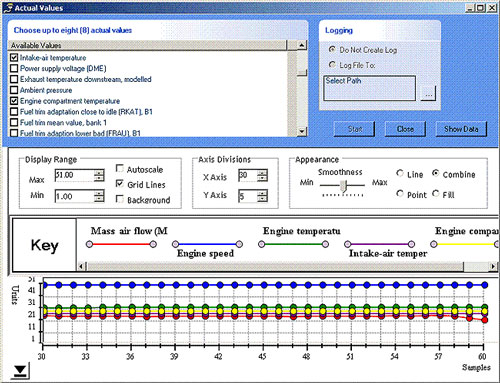Click the Show Data button

[461, 129]
